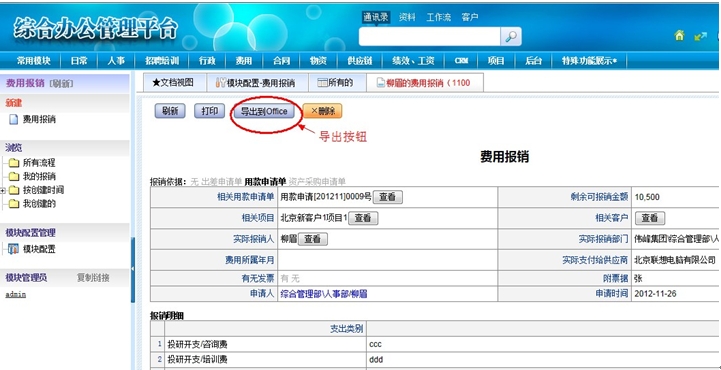This screenshot has height=370, width=721.
Task: Click the admin link
Action: 15,295
